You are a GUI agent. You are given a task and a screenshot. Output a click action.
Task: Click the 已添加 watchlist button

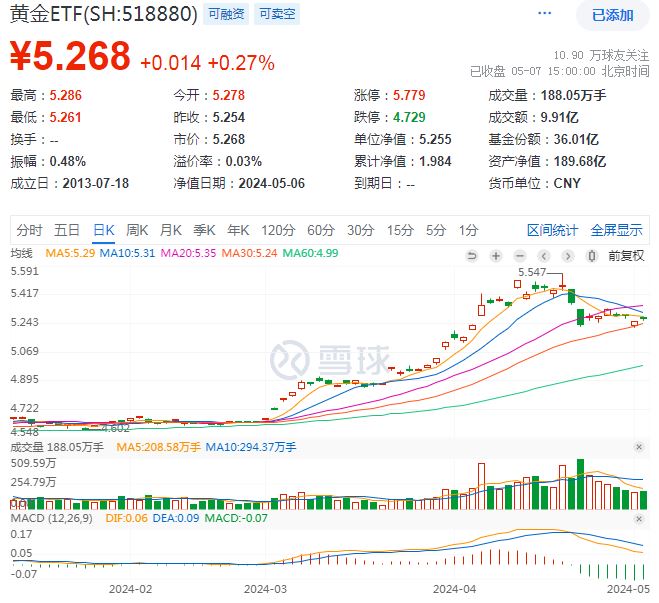point(613,15)
